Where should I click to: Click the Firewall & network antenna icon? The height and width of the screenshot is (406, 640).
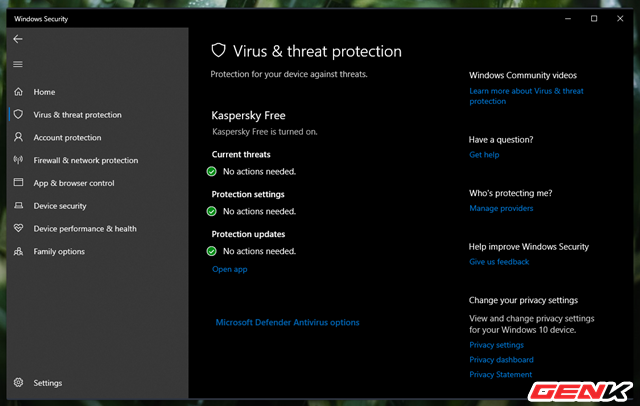pos(18,160)
